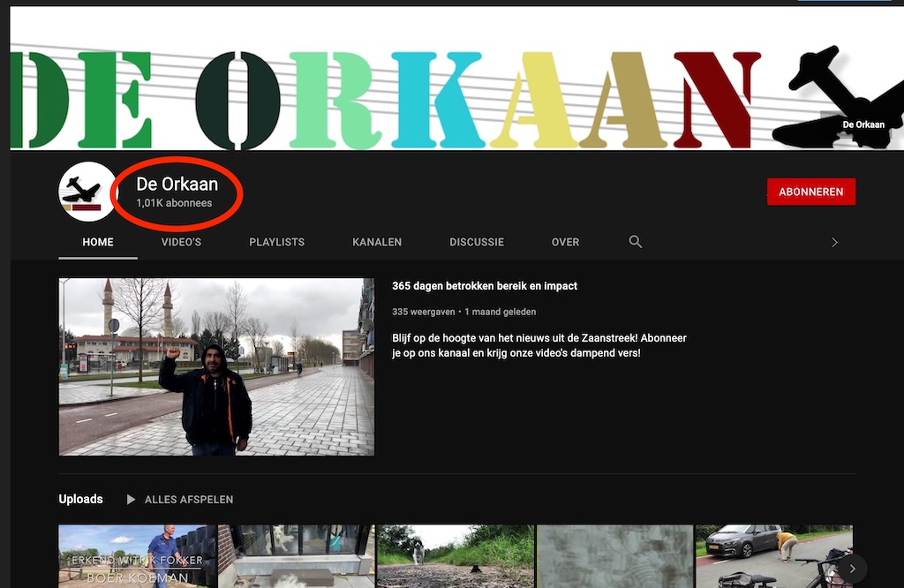Viewport: 904px width, 588px height.
Task: Click the Uploads section heading
Action: (x=80, y=499)
